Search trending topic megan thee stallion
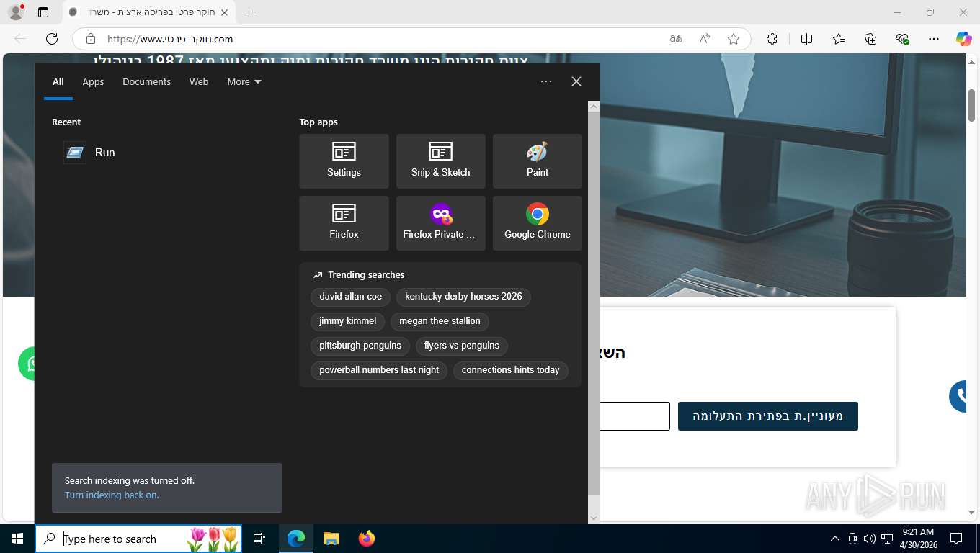The image size is (980, 553). 440,321
